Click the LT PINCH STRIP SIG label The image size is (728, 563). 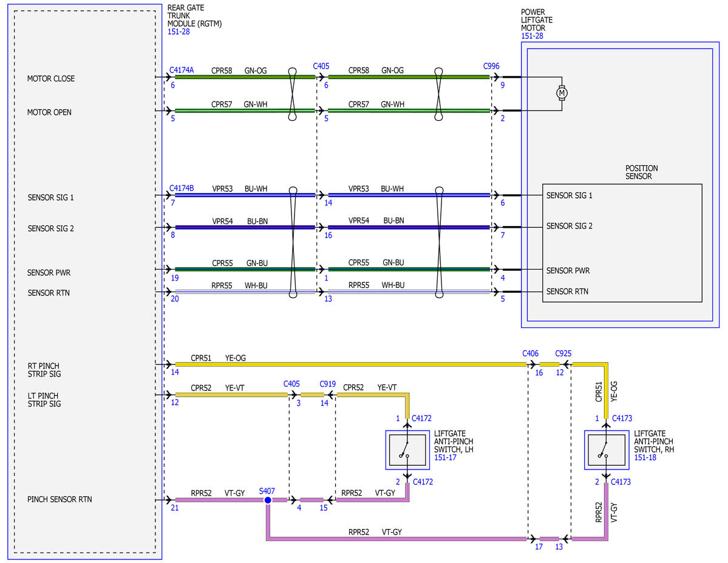click(x=44, y=400)
